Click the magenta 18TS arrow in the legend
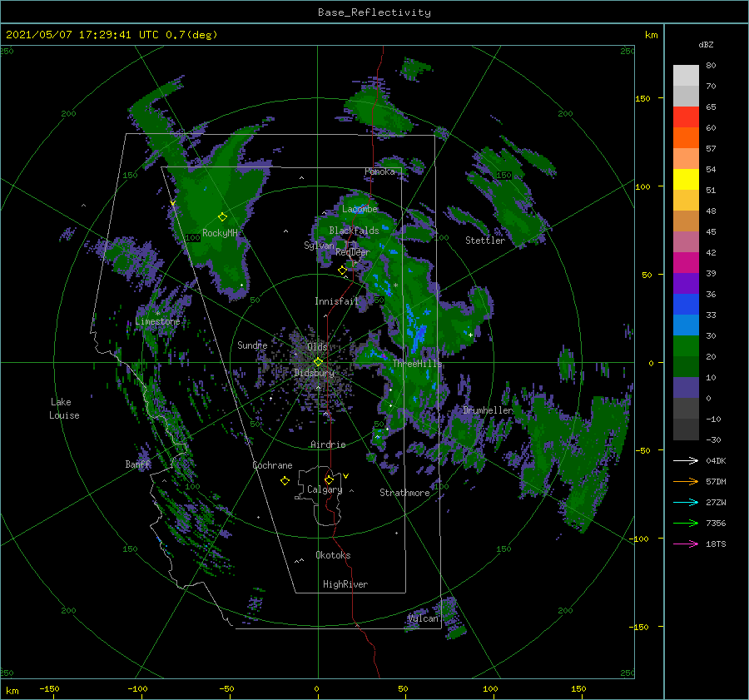This screenshot has width=749, height=700. pyautogui.click(x=686, y=544)
